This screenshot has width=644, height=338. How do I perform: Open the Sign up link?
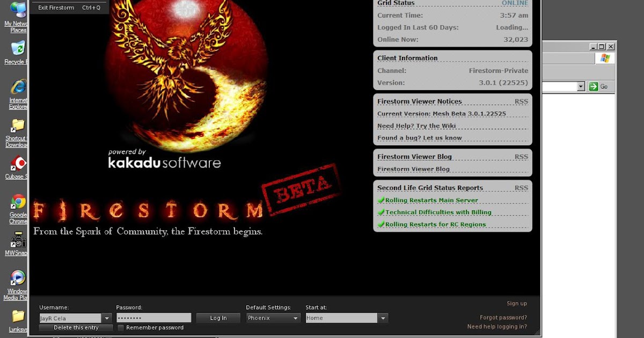[x=517, y=304]
